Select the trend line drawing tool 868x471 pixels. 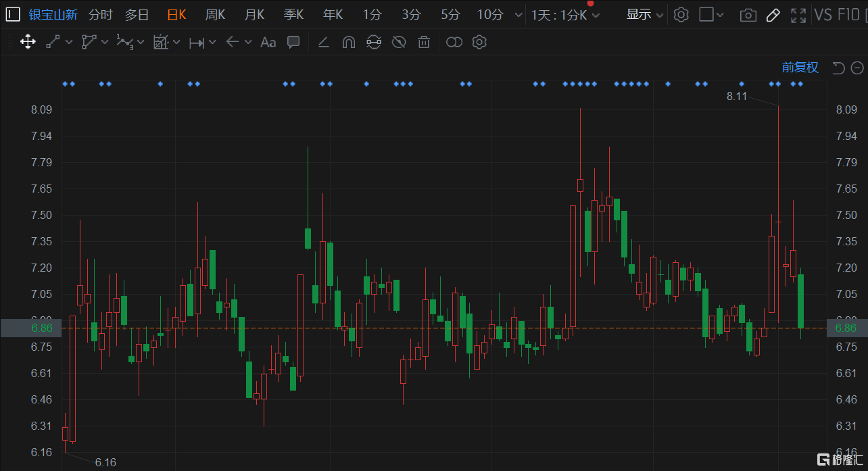point(53,43)
